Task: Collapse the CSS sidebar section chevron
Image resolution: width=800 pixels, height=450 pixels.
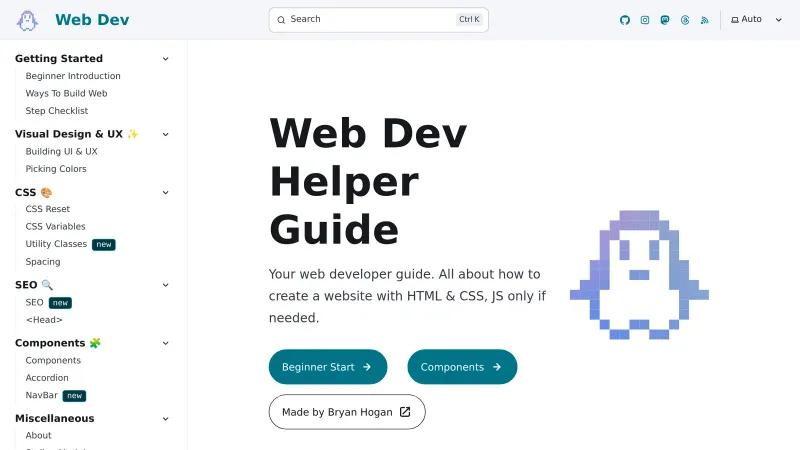Action: (x=166, y=192)
